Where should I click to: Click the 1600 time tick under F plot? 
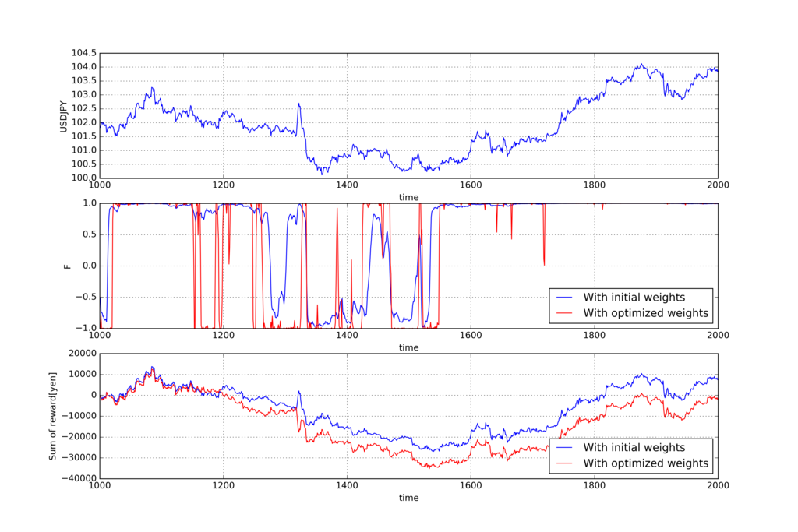coord(471,335)
